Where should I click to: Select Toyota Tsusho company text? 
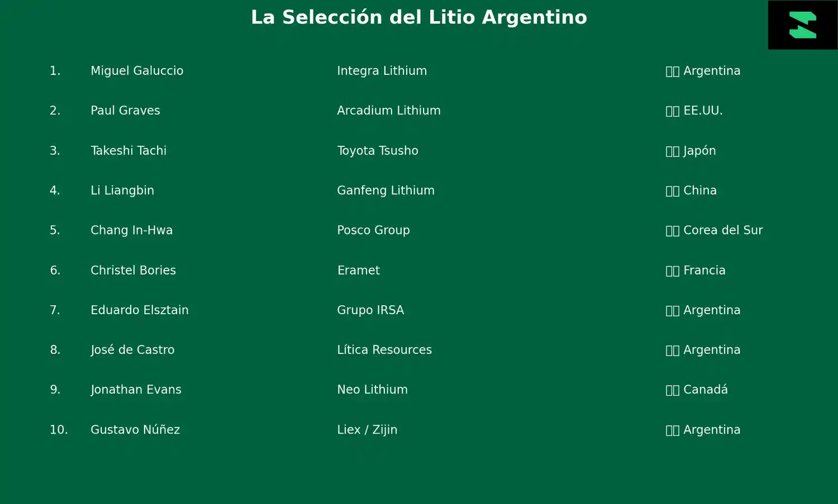[377, 151]
